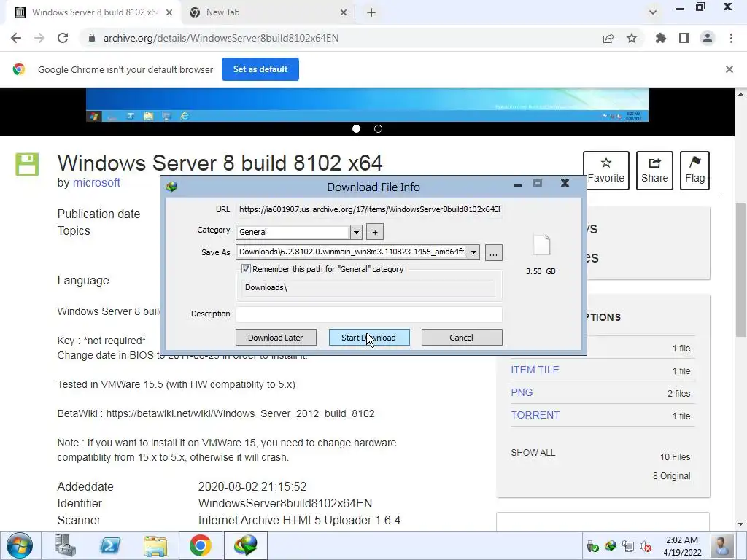The width and height of the screenshot is (747, 560).
Task: Click the software floppy disk icon
Action: click(x=27, y=164)
